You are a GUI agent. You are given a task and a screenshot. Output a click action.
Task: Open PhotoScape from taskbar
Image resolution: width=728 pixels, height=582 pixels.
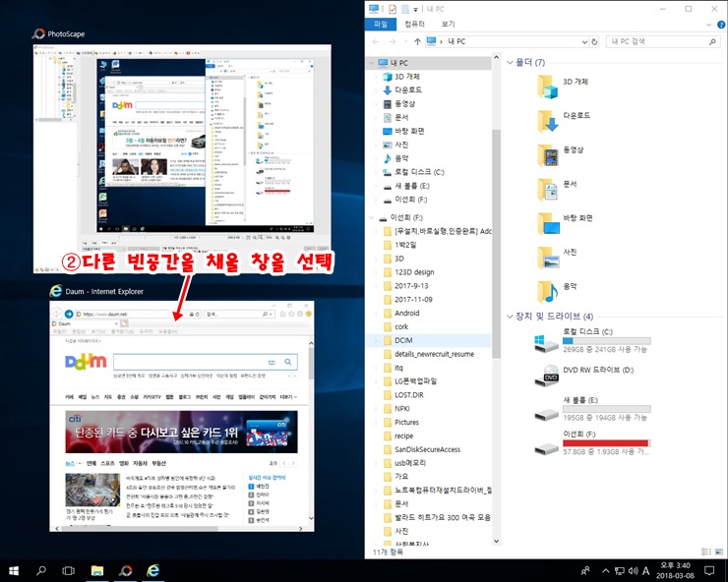[125, 570]
